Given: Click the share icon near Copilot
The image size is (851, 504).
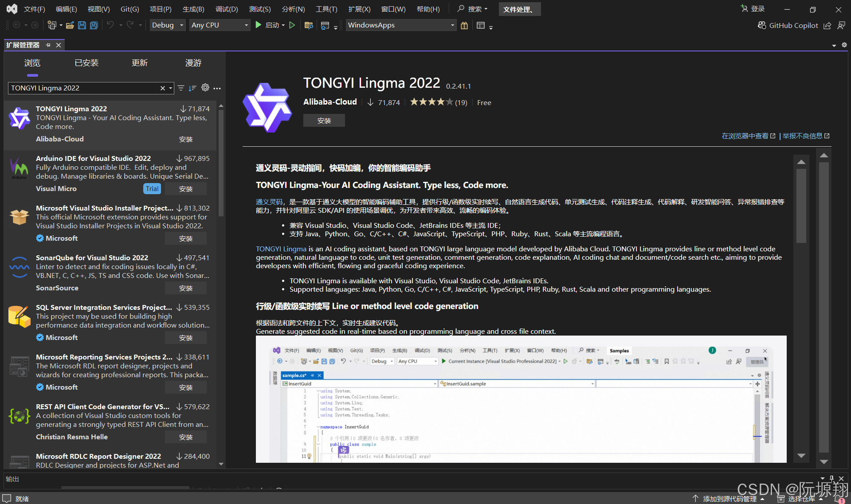Looking at the screenshot, I should 827,25.
